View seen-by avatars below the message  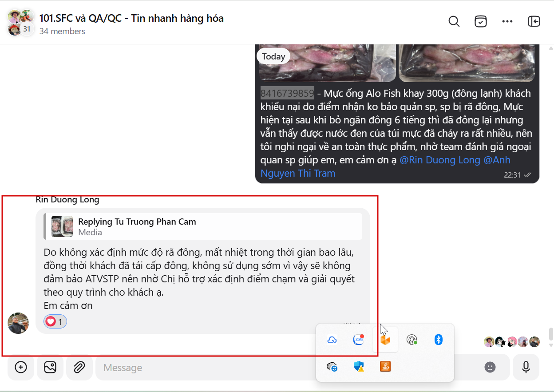pyautogui.click(x=512, y=342)
